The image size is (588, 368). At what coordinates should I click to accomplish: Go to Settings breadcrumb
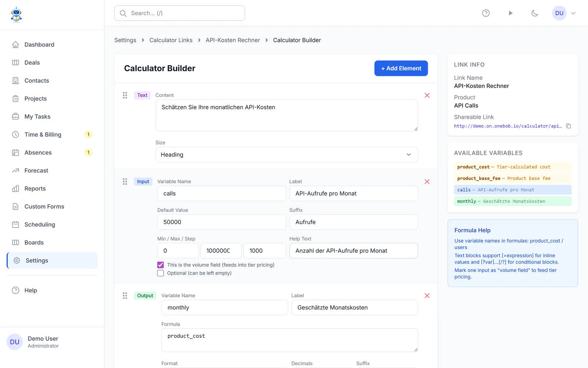tap(125, 40)
